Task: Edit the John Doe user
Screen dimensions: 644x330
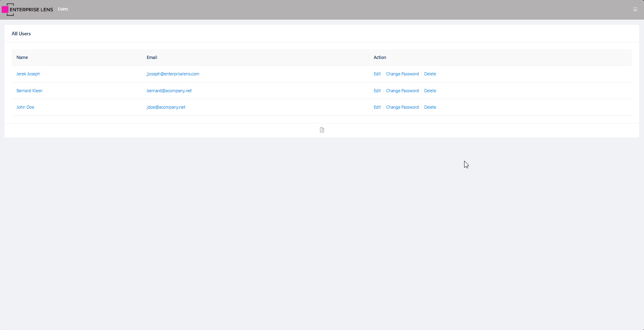Action: click(377, 107)
